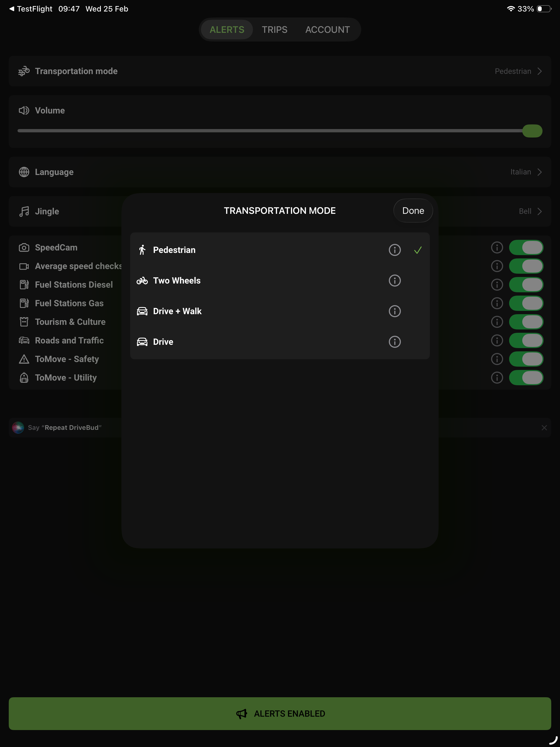560x747 pixels.
Task: Switch to the ALERTS tab
Action: [227, 30]
